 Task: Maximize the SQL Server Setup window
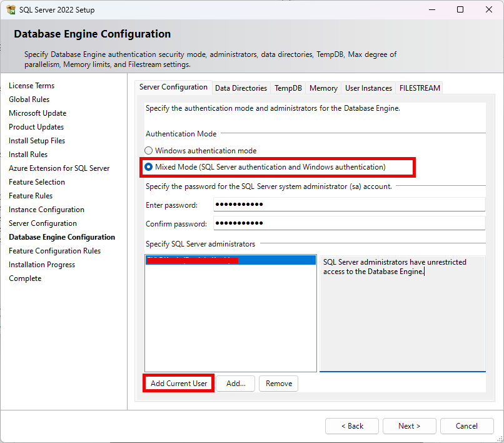pos(460,9)
